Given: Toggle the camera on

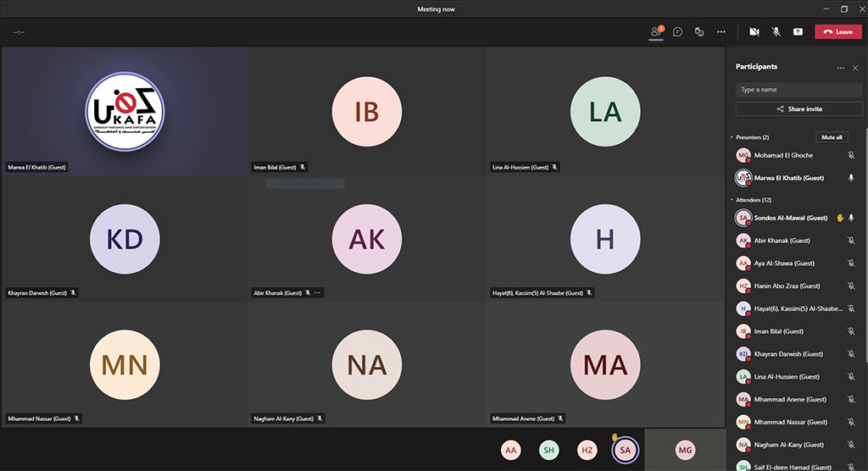Looking at the screenshot, I should (x=754, y=31).
